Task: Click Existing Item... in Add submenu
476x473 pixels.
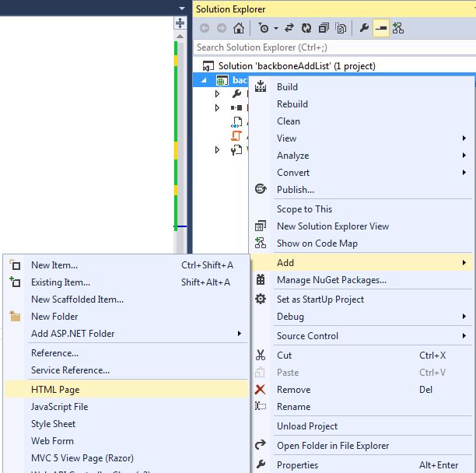Action: point(127,282)
